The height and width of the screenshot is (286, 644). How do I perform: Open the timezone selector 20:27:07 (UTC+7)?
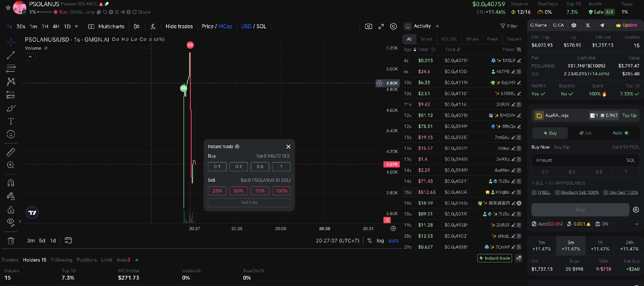pyautogui.click(x=338, y=240)
